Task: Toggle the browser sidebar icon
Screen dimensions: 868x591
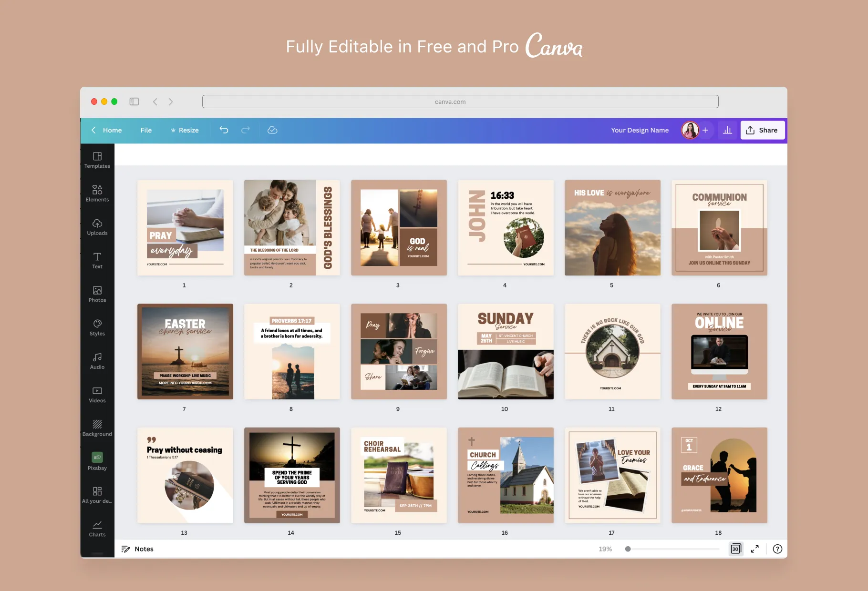Action: [134, 102]
